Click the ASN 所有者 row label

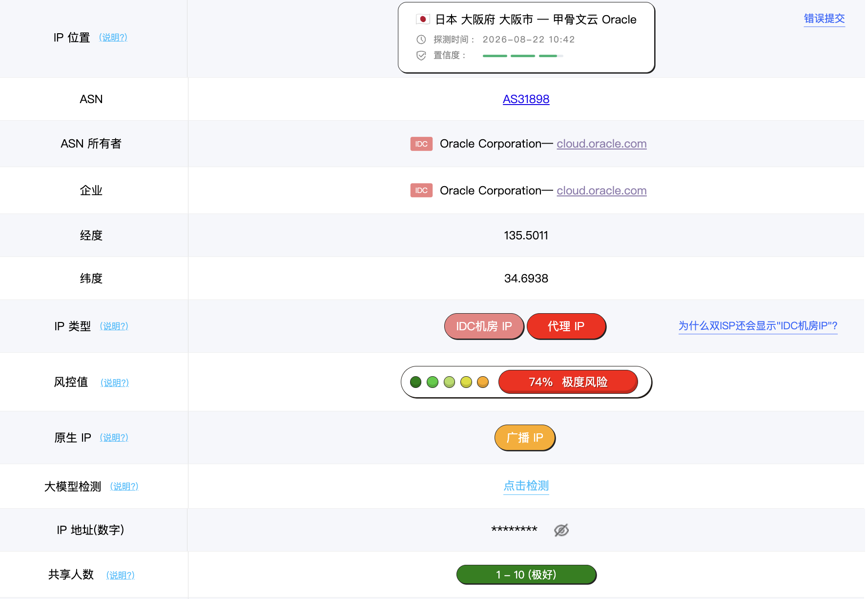91,144
